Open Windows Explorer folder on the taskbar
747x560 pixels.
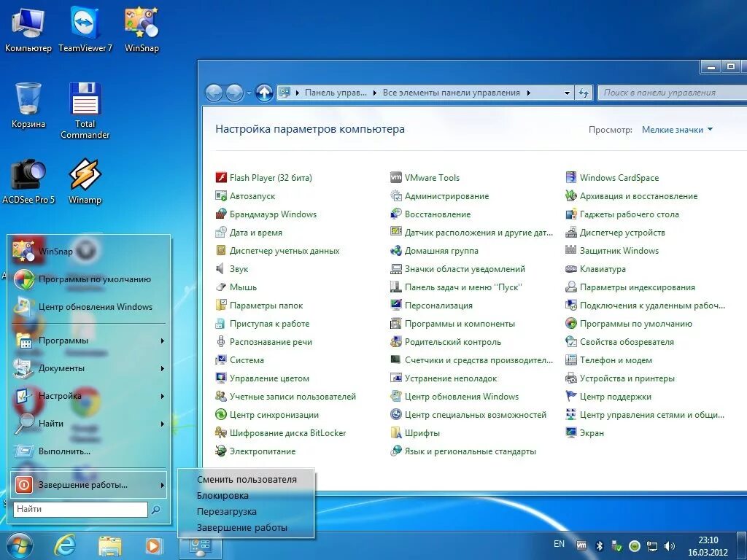click(110, 546)
